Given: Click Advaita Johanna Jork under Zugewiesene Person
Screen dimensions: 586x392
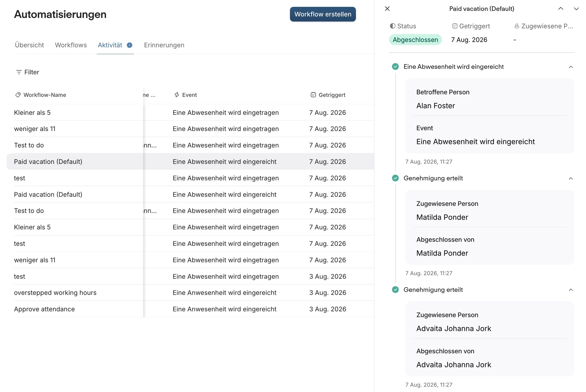Looking at the screenshot, I should [x=454, y=329].
